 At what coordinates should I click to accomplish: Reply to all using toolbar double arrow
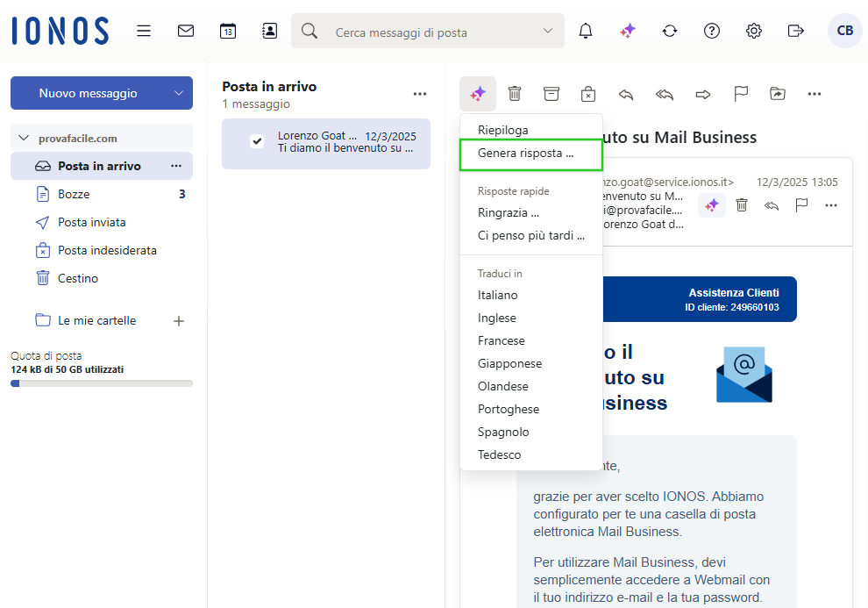(665, 95)
